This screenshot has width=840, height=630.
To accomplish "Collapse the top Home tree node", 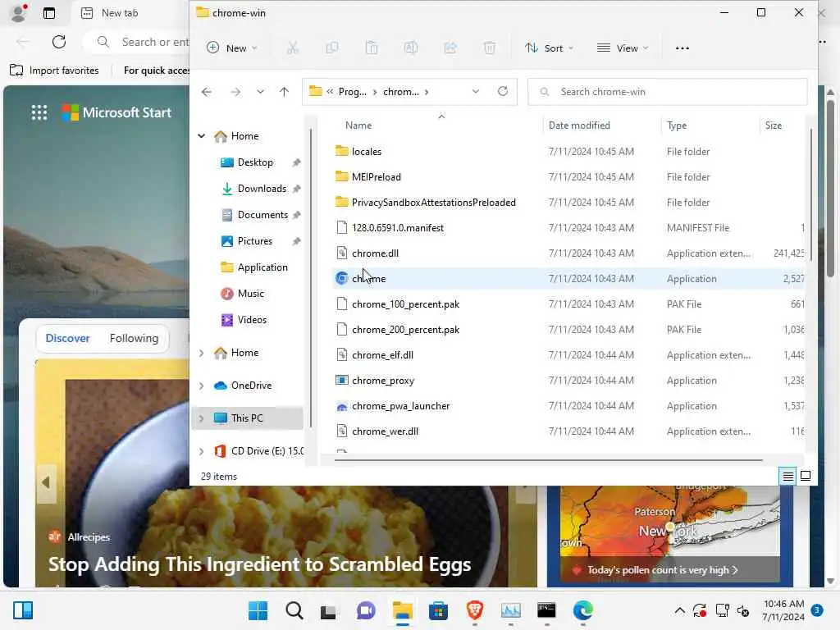I will point(202,136).
